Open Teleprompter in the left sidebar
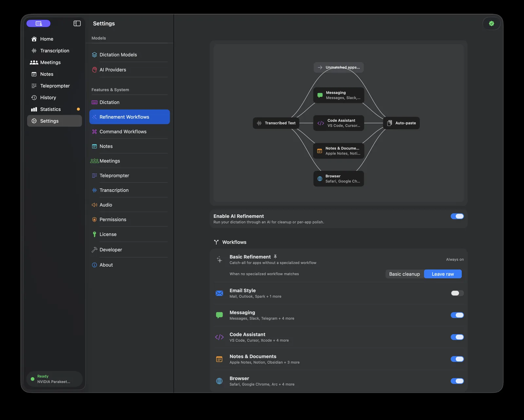The height and width of the screenshot is (420, 524). (54, 86)
